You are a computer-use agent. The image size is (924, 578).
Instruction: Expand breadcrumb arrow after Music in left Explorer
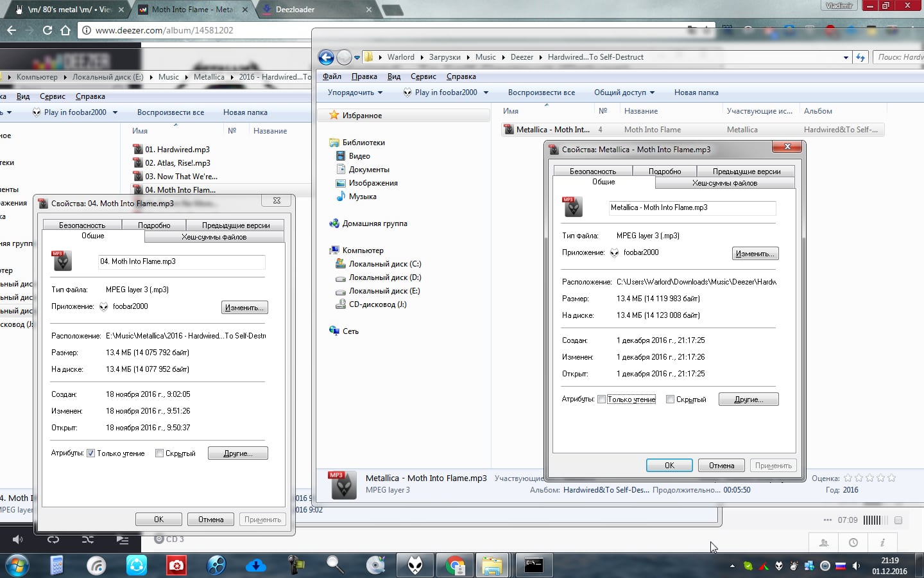coord(187,77)
